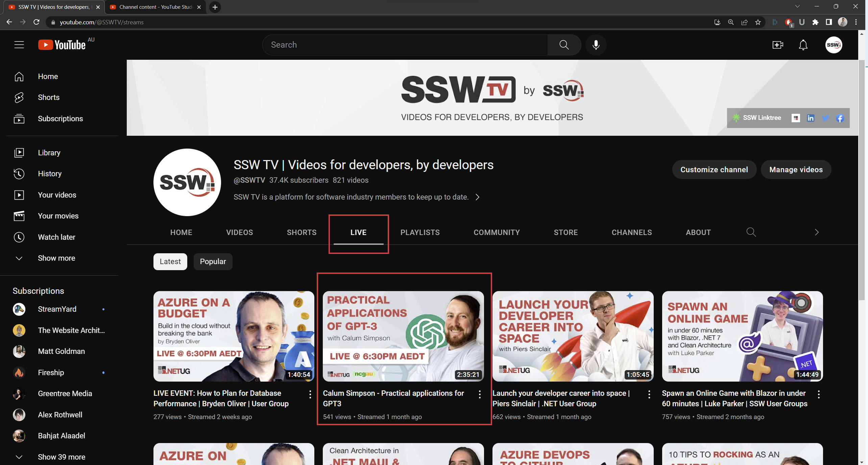The height and width of the screenshot is (465, 868).
Task: Switch to the PLAYLISTS tab
Action: click(x=420, y=232)
